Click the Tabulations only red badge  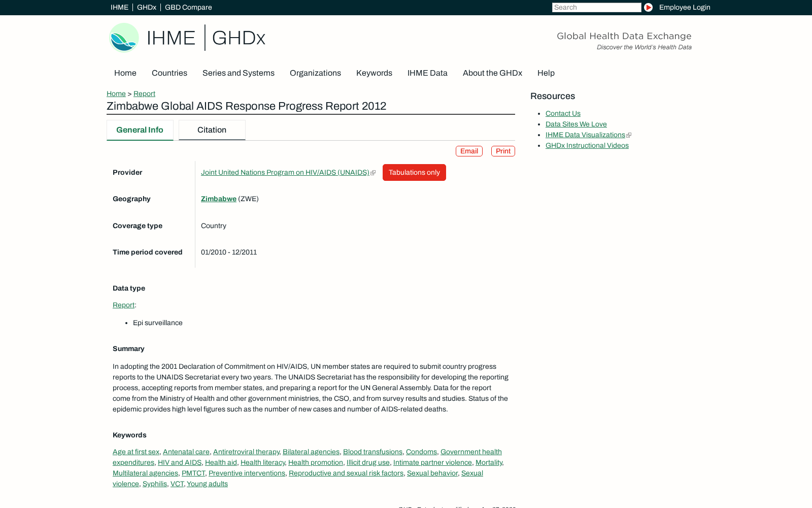(414, 172)
